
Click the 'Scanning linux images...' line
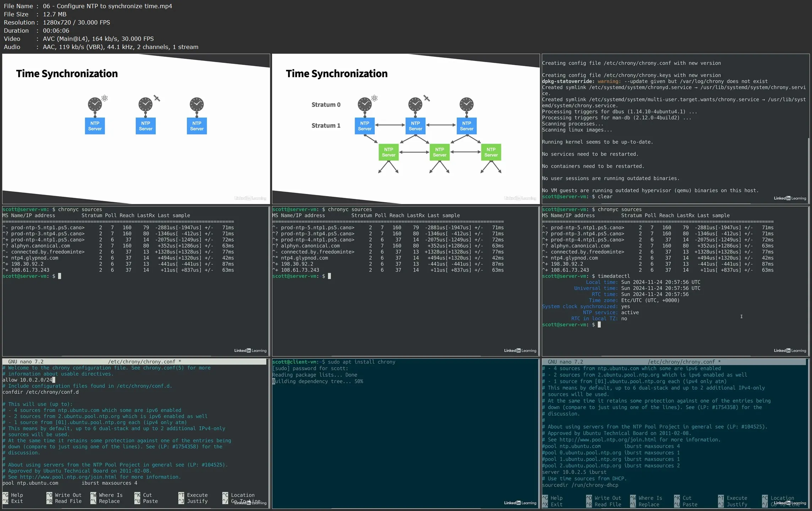tap(577, 130)
